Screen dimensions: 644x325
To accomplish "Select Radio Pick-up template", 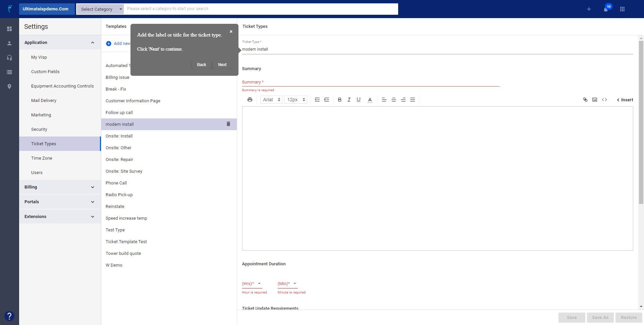I will pyautogui.click(x=169, y=195).
